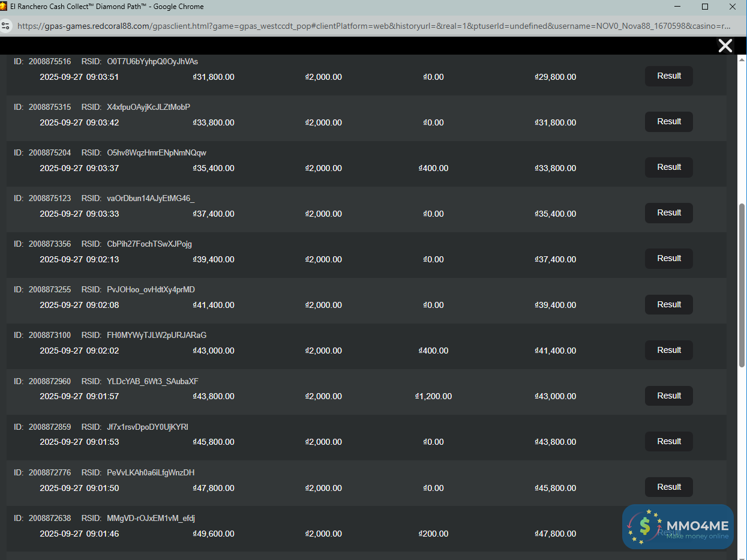Select the gpas-games URL in address bar
The height and width of the screenshot is (560, 747).
[374, 26]
